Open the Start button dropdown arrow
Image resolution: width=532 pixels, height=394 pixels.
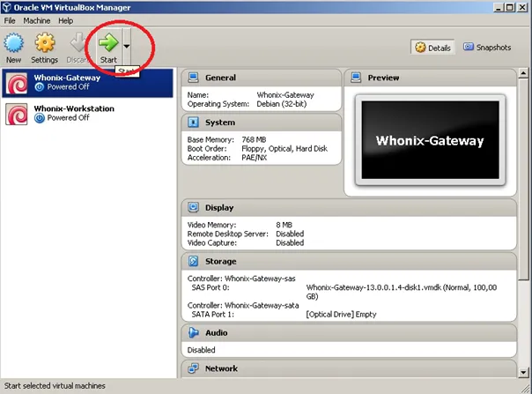tap(127, 46)
